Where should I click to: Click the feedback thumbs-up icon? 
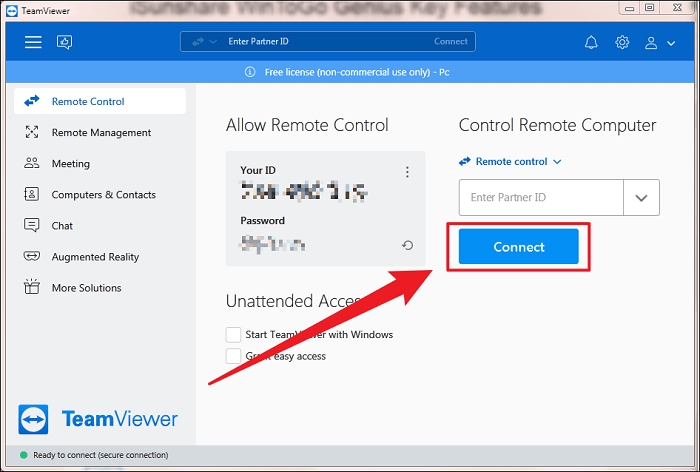65,42
